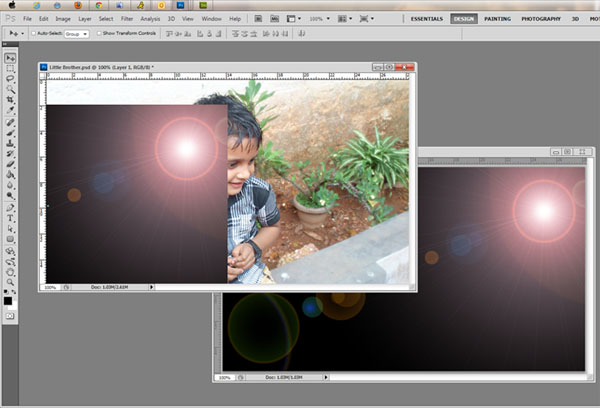Switch to the Design workspace
The height and width of the screenshot is (408, 600).
pyautogui.click(x=464, y=19)
